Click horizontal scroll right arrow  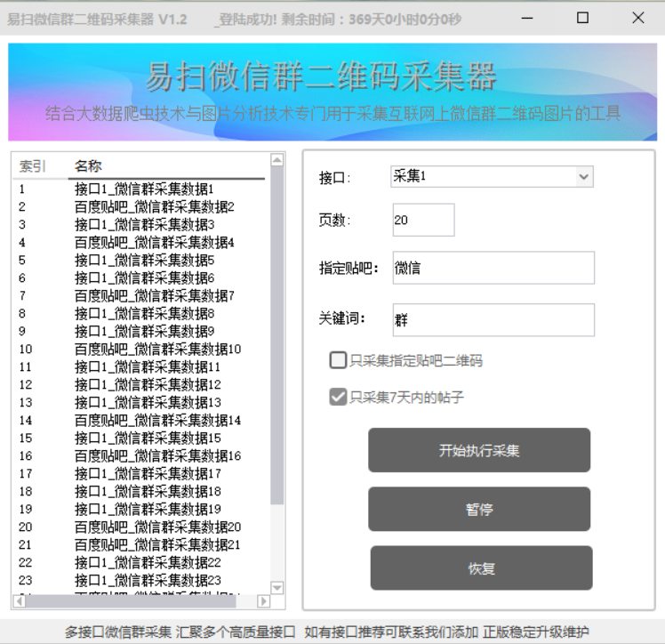tap(263, 601)
